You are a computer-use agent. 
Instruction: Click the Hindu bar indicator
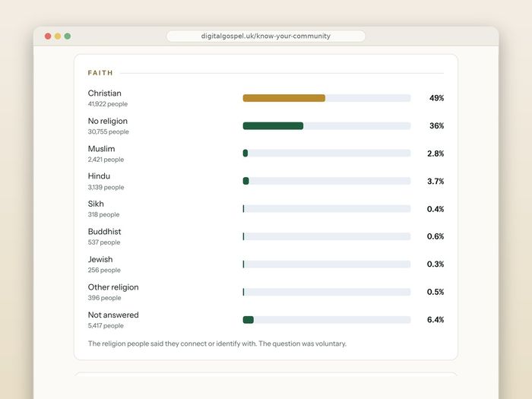pos(246,181)
